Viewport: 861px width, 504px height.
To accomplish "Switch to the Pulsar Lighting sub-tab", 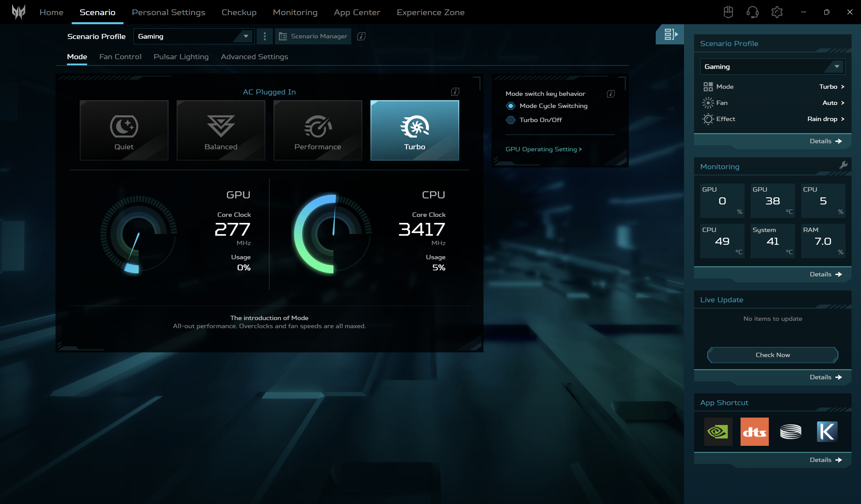I will tap(181, 57).
